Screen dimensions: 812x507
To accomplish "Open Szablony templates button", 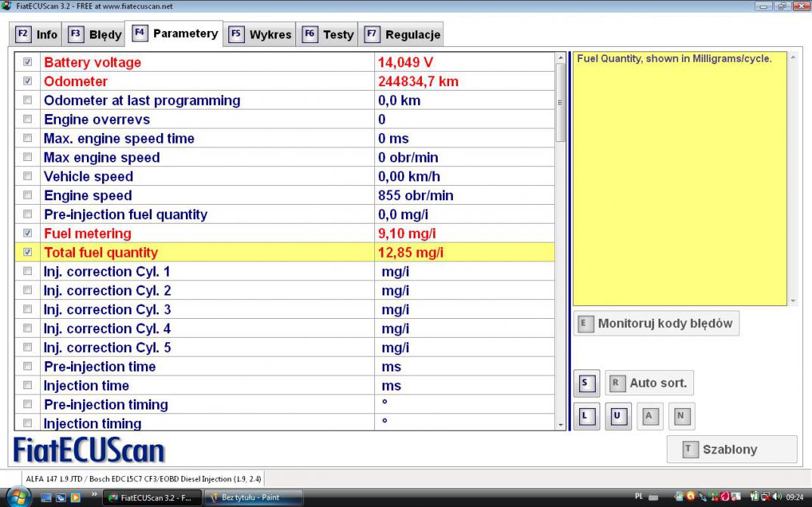I will pos(731,449).
